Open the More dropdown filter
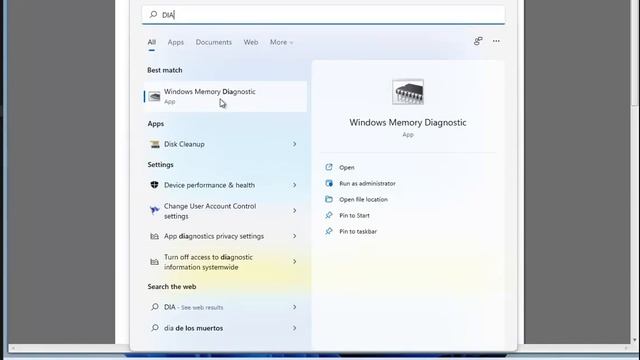The width and height of the screenshot is (640, 360). [281, 42]
